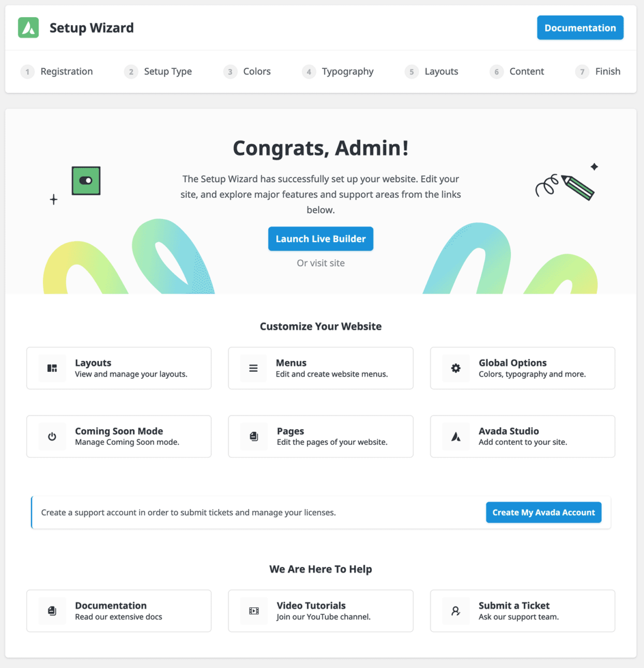
Task: Select the Pages document icon
Action: (253, 436)
